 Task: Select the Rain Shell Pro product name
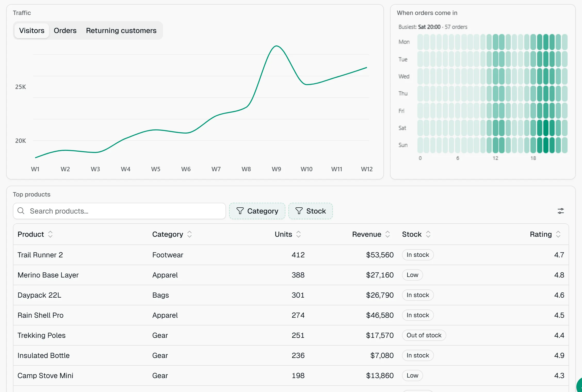41,315
